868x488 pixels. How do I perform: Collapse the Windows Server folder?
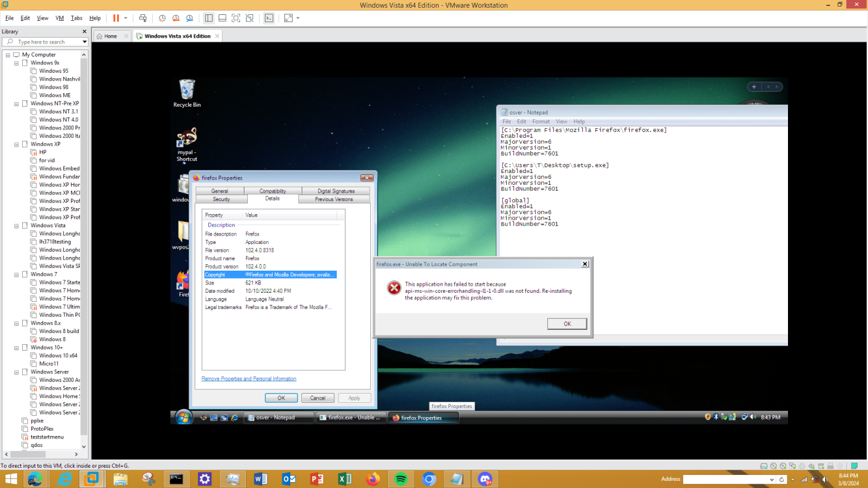click(x=16, y=372)
